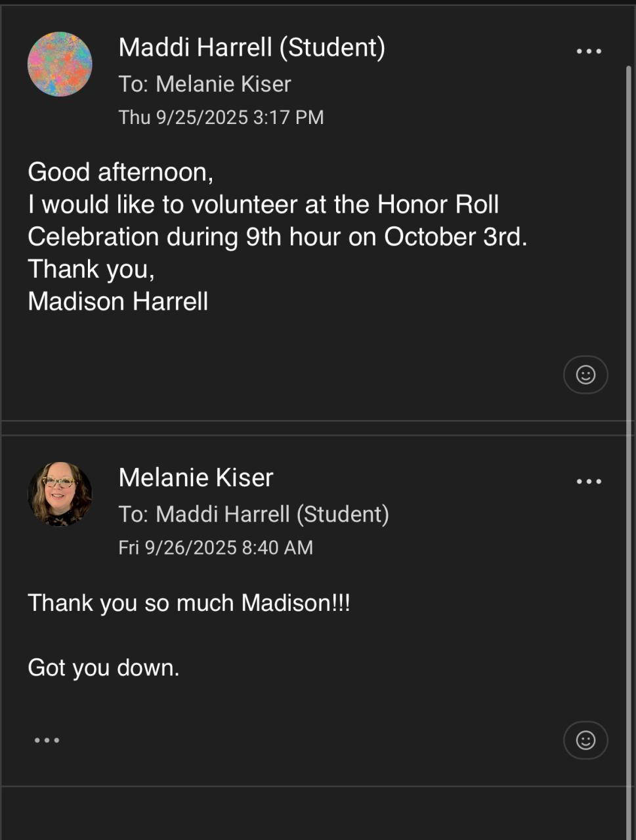React with emoji to Maddi Harrell's message

[585, 375]
